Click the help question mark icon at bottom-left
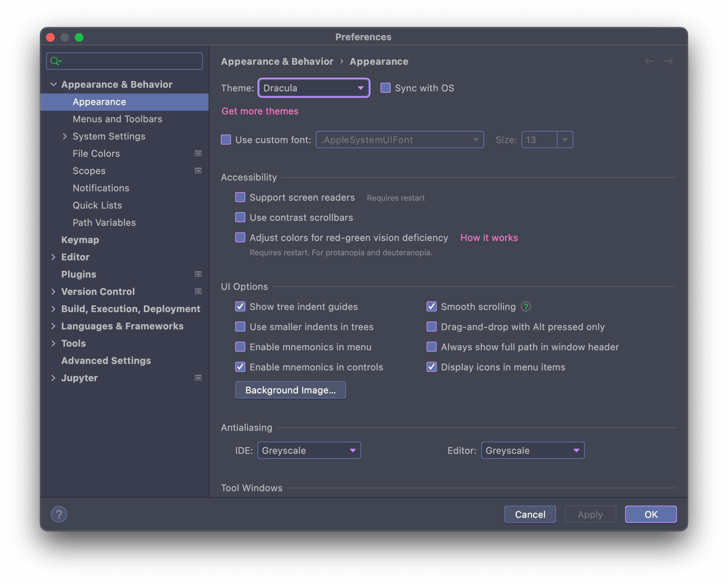This screenshot has width=728, height=584. pyautogui.click(x=59, y=514)
